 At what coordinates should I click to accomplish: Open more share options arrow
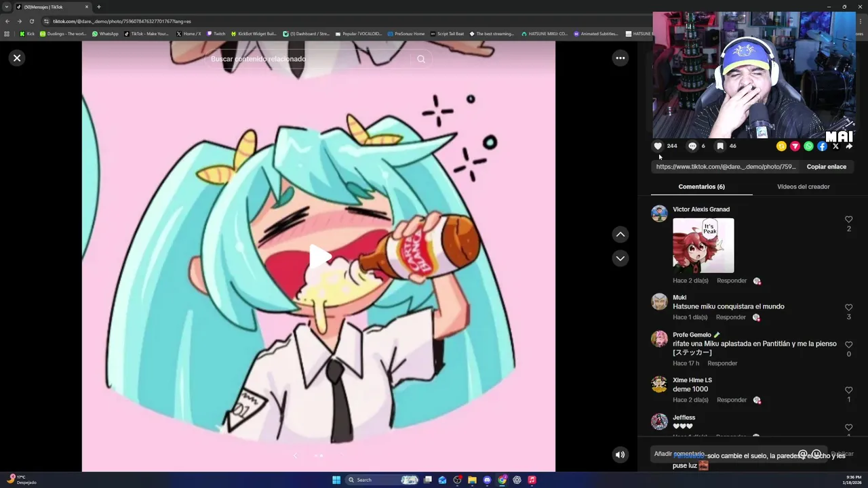[849, 146]
